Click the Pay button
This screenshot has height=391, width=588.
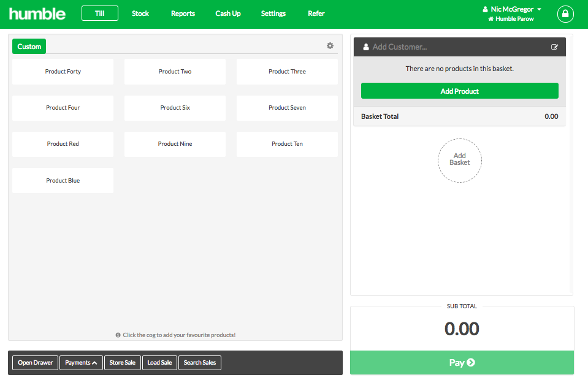pos(462,363)
